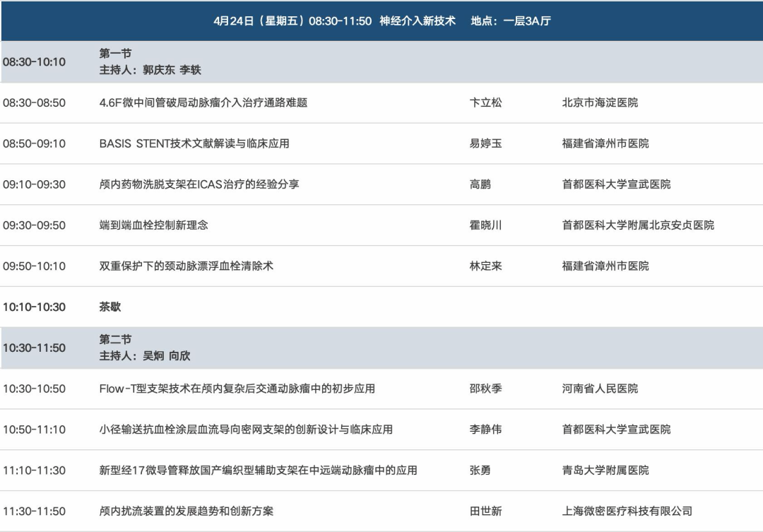Click the affiliation 青岛大学附属医院

[x=605, y=471]
